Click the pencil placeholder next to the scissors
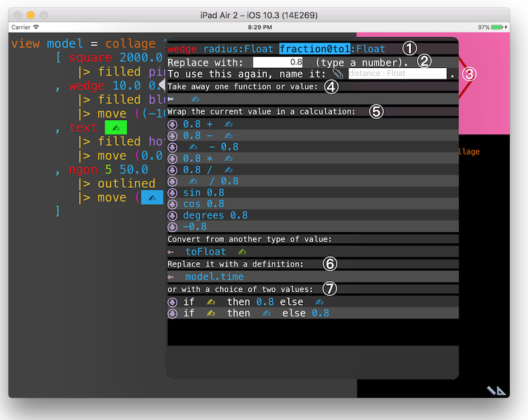 coord(195,99)
